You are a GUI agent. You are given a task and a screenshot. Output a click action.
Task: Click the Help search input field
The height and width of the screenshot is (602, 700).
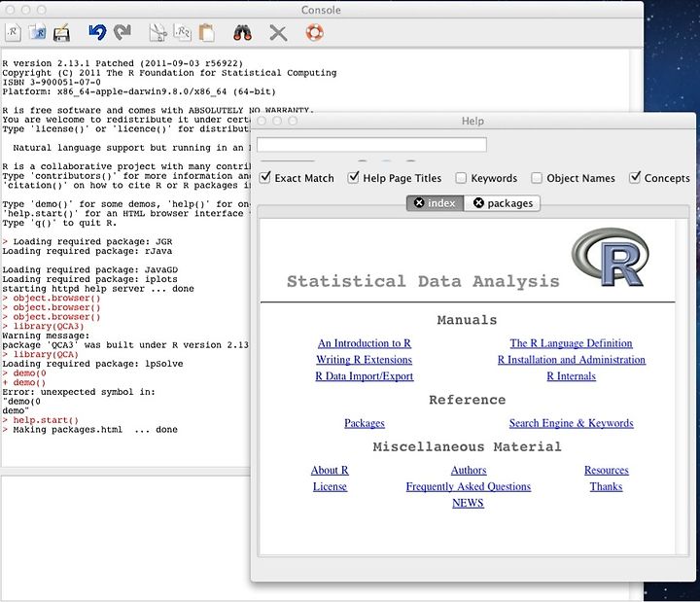[371, 145]
